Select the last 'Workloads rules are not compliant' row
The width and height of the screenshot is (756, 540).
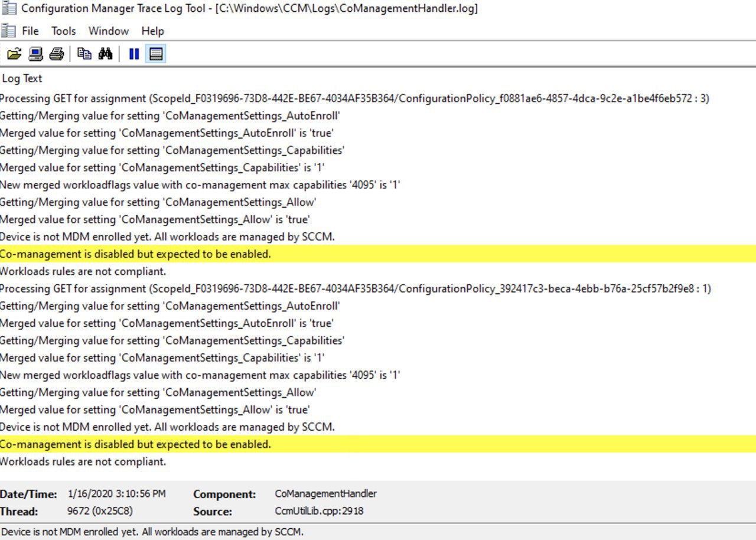378,462
